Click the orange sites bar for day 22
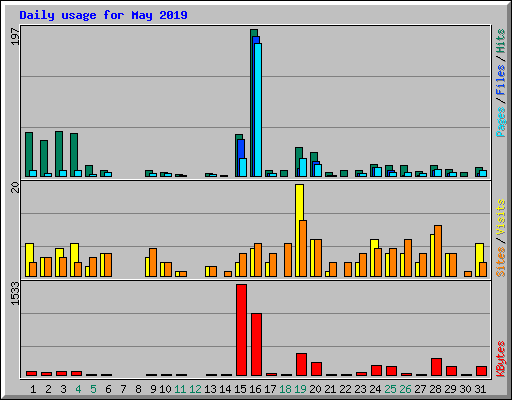 tap(348, 269)
